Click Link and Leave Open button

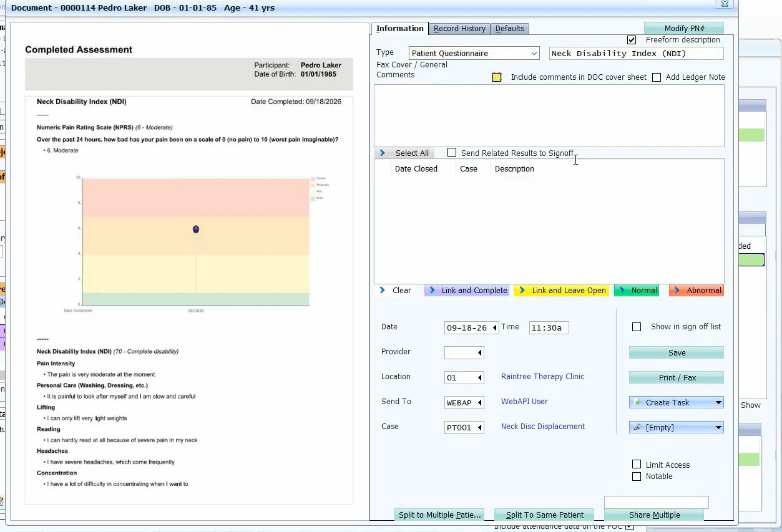point(561,291)
